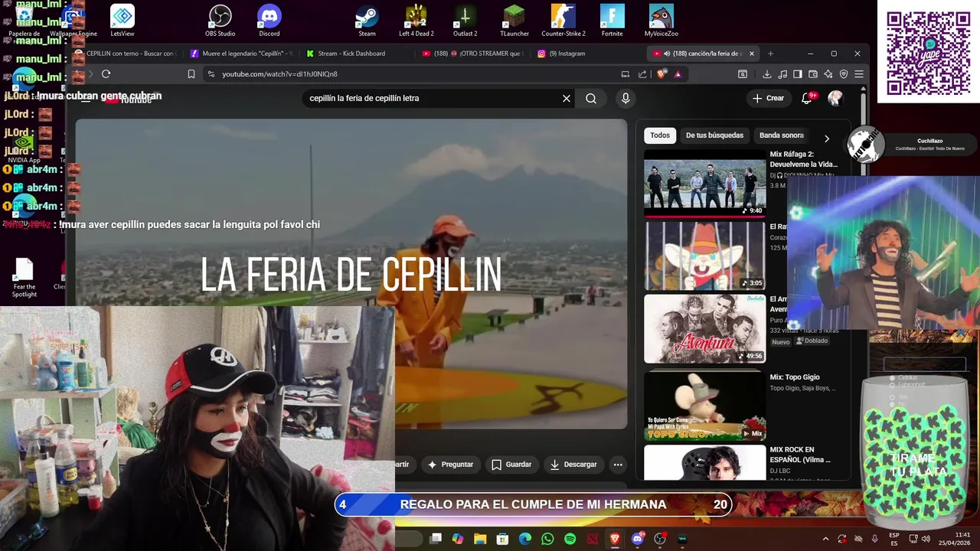Screen dimensions: 980x551
Task: Launch Steam from the desktop
Action: [x=367, y=21]
